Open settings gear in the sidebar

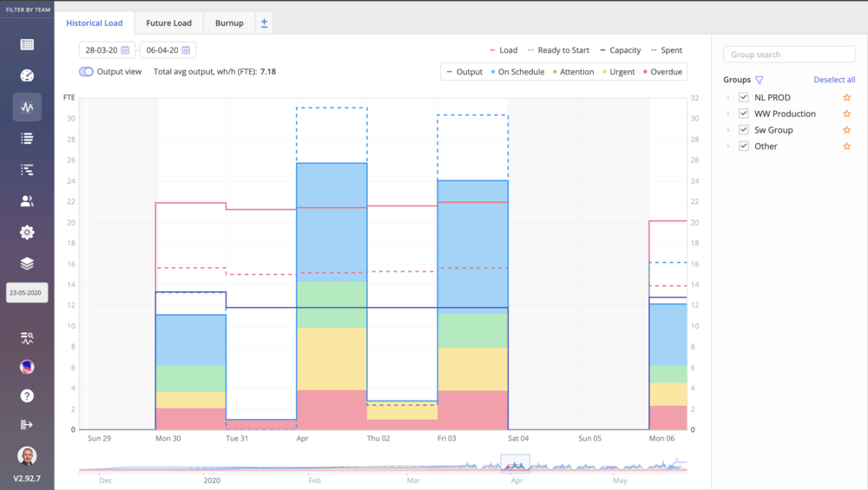[x=27, y=232]
